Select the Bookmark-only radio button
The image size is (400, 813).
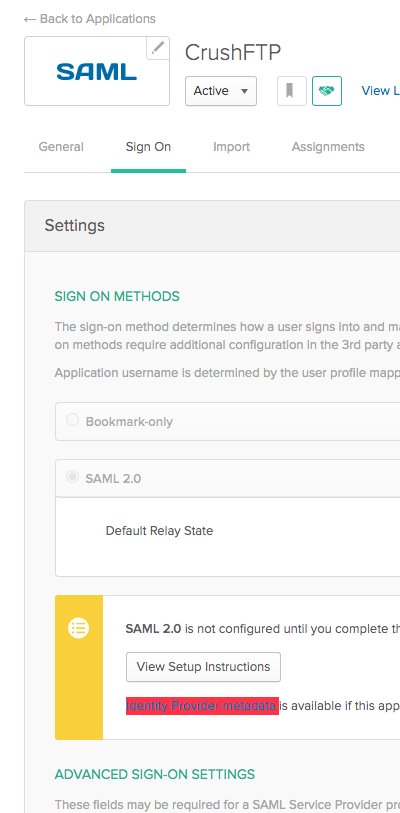click(73, 420)
